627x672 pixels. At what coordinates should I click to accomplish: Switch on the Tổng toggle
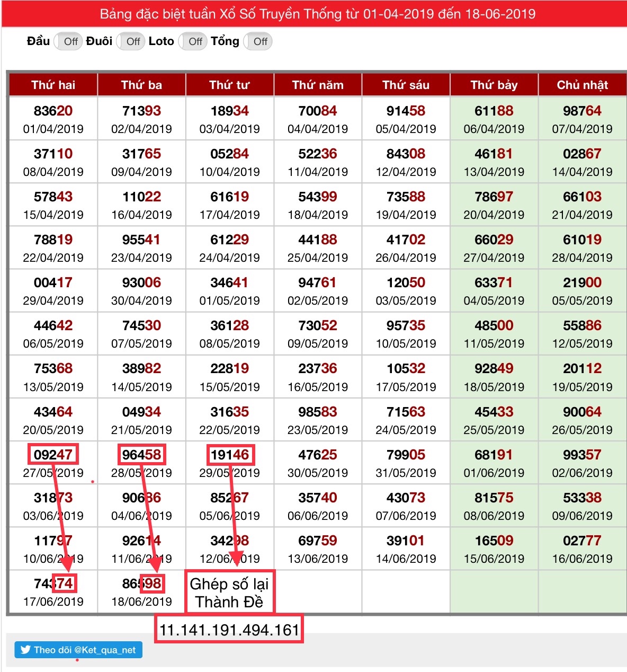257,41
